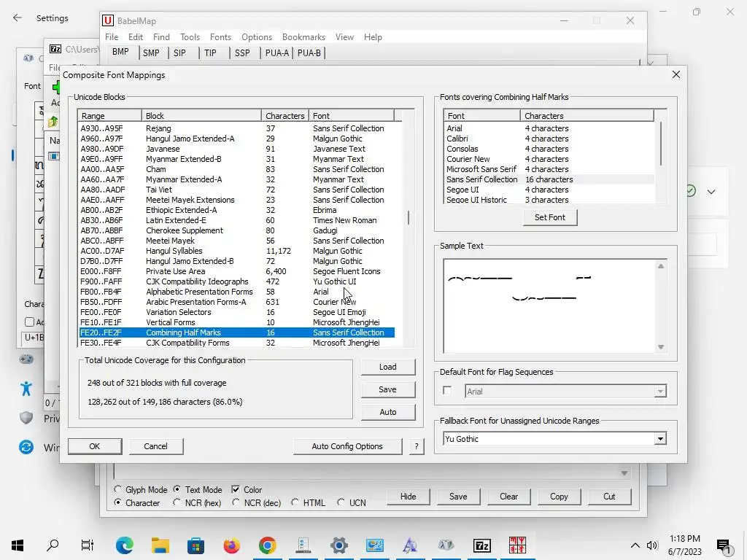
Task: Close the Composite Font Mappings dialog
Action: (x=676, y=75)
